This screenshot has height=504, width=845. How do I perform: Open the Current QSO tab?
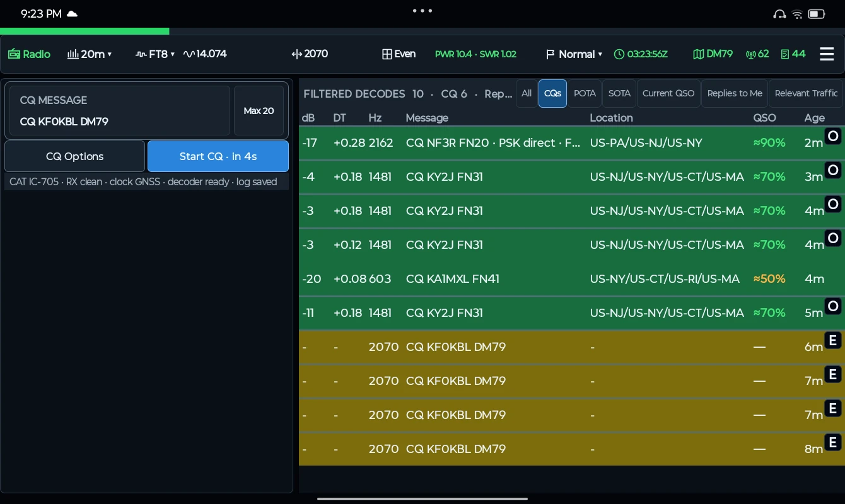(668, 93)
